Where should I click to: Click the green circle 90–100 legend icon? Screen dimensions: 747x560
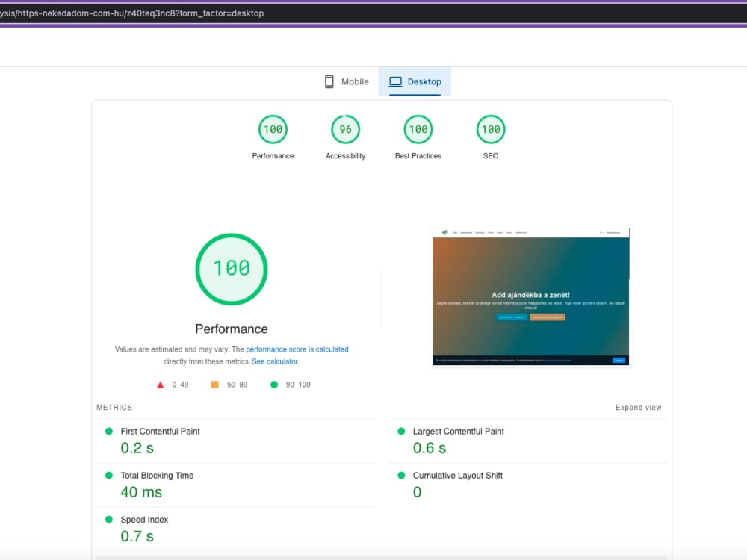274,385
